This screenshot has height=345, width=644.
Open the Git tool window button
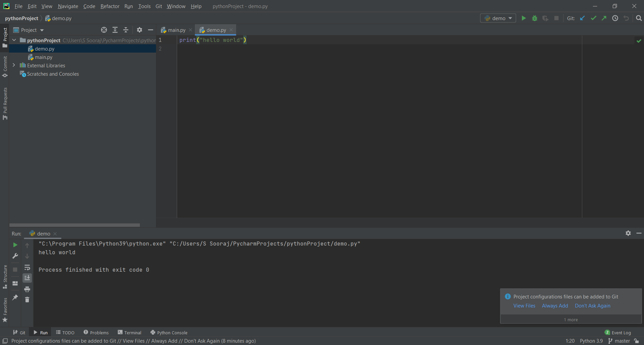tap(19, 333)
